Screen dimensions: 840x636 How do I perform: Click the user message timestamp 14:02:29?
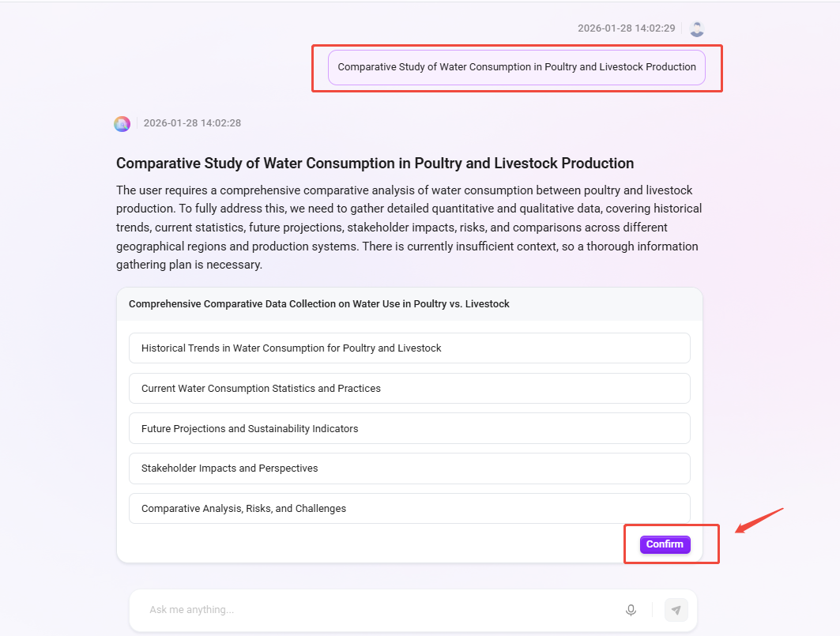[x=626, y=28]
